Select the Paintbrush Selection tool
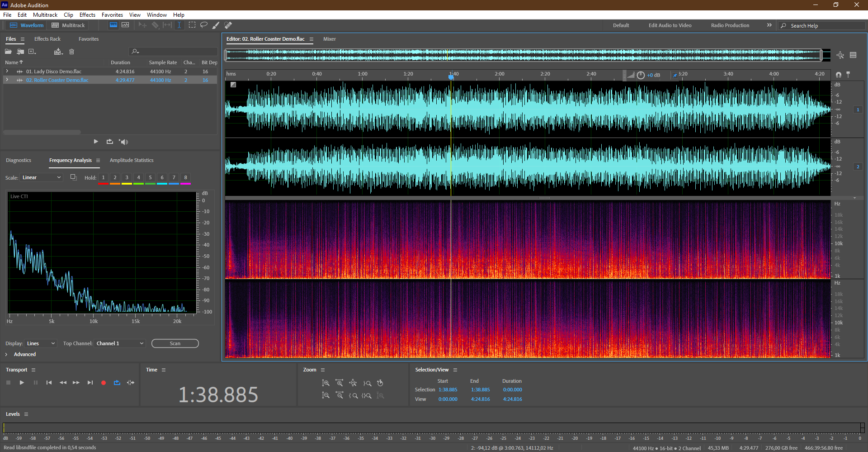This screenshot has height=452, width=868. 216,25
